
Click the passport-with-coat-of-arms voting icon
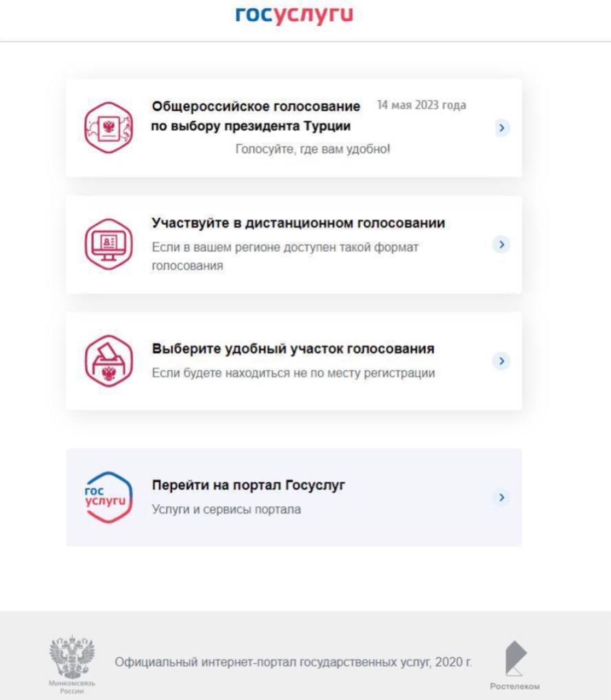(109, 127)
